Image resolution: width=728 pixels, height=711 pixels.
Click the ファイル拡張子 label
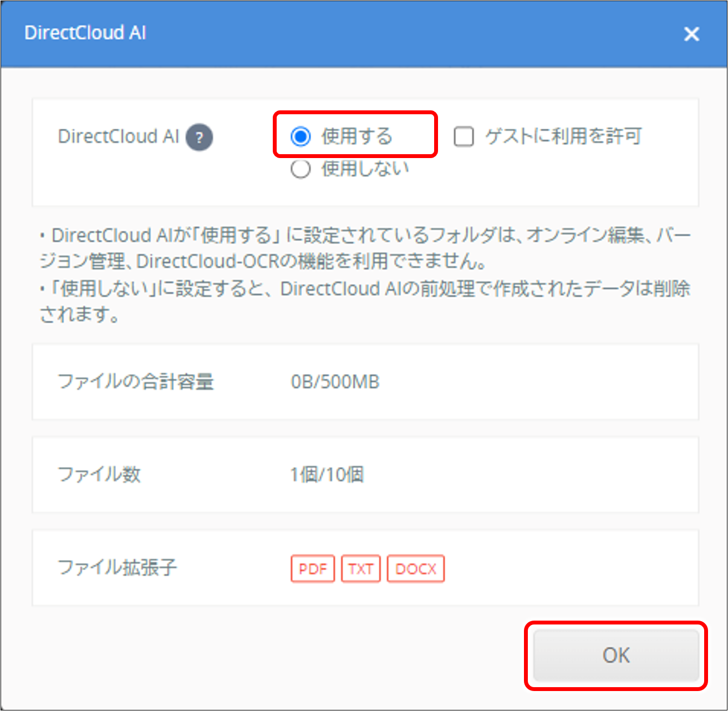(116, 568)
